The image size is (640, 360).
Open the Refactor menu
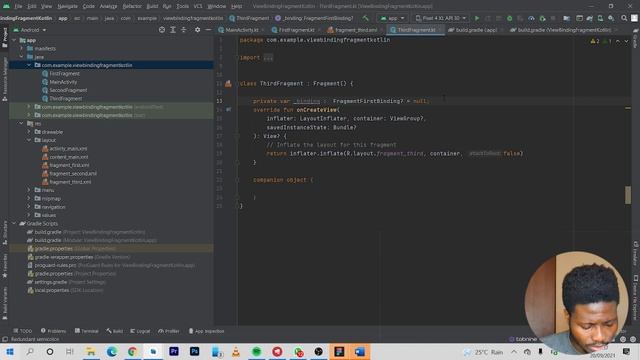(132, 6)
